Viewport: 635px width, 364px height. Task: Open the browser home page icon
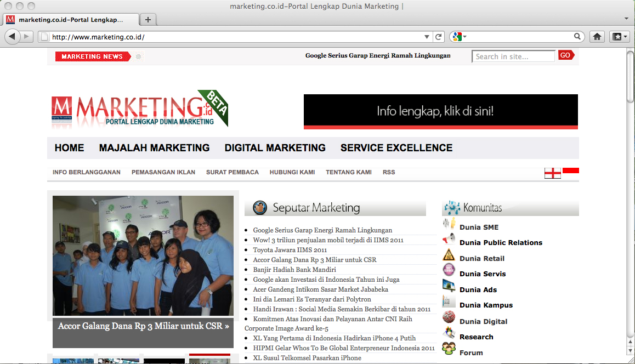pos(597,37)
